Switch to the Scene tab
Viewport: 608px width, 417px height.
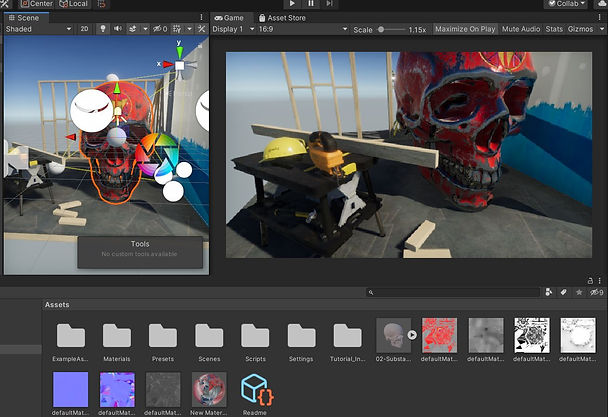pos(24,18)
